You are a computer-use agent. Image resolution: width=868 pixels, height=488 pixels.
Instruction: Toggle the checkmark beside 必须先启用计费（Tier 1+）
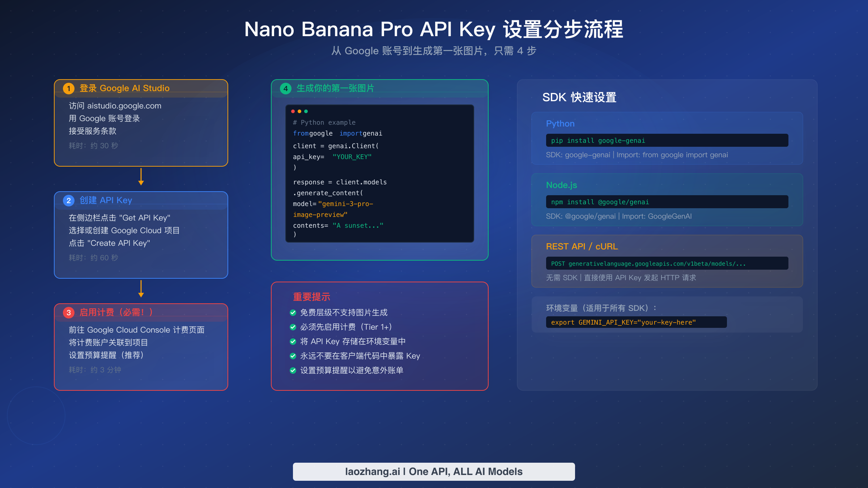[x=292, y=327]
